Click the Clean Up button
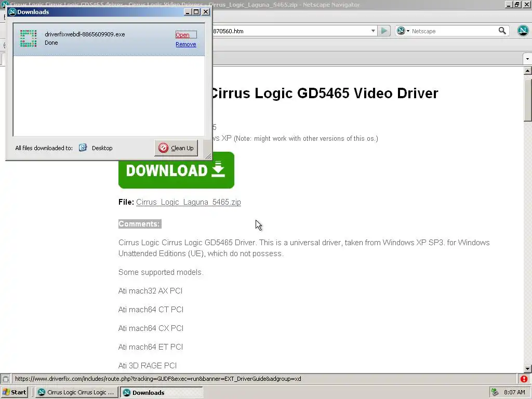532x399 pixels. (x=176, y=148)
